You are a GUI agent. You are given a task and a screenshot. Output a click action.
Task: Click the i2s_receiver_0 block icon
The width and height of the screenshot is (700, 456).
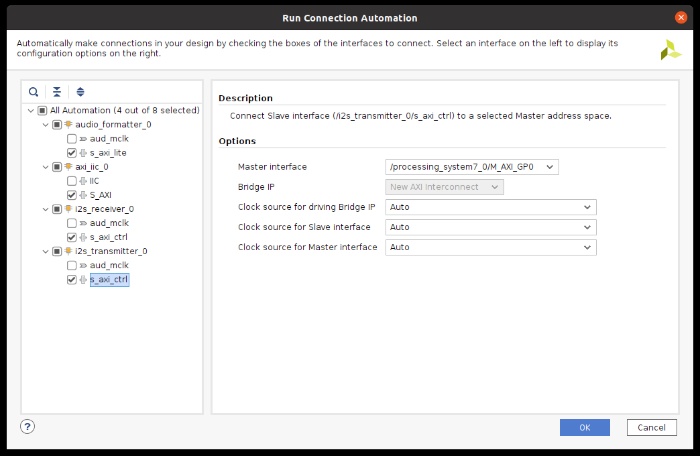click(x=68, y=209)
